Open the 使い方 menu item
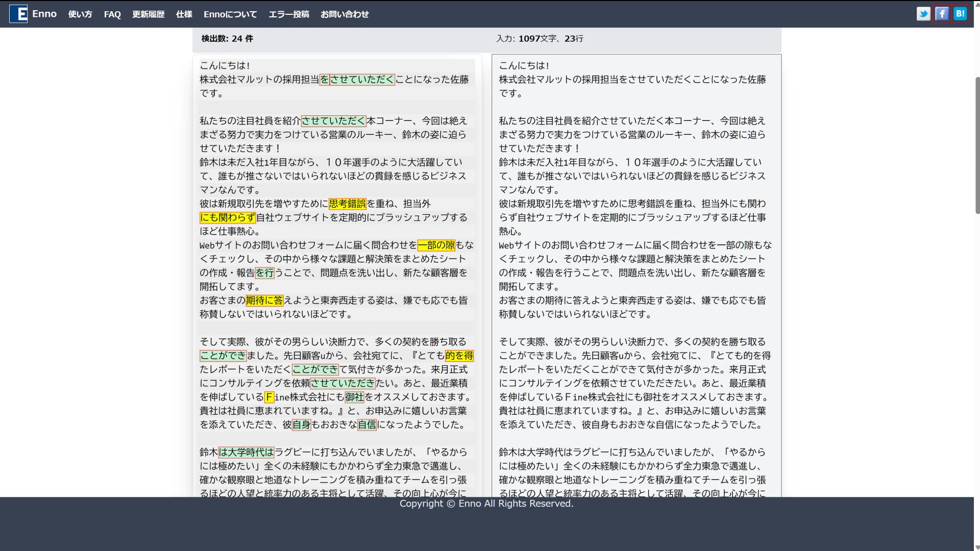The height and width of the screenshot is (551, 980). (x=80, y=14)
